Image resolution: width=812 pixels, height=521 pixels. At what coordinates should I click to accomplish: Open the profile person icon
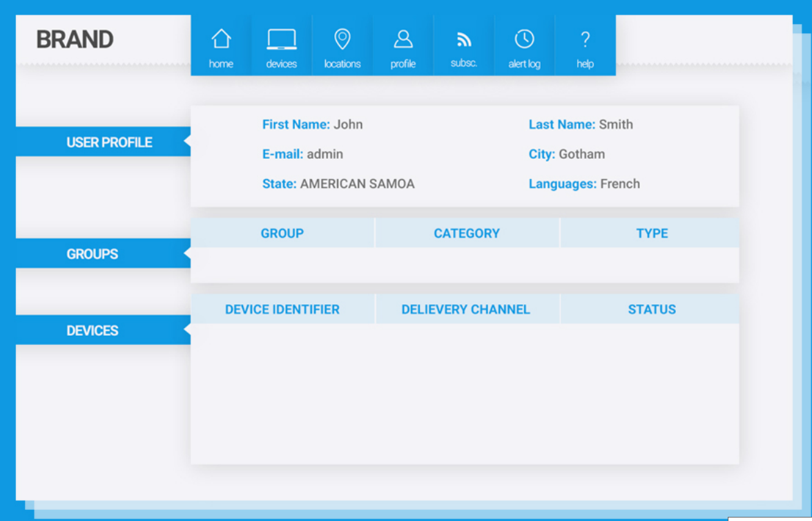point(403,39)
